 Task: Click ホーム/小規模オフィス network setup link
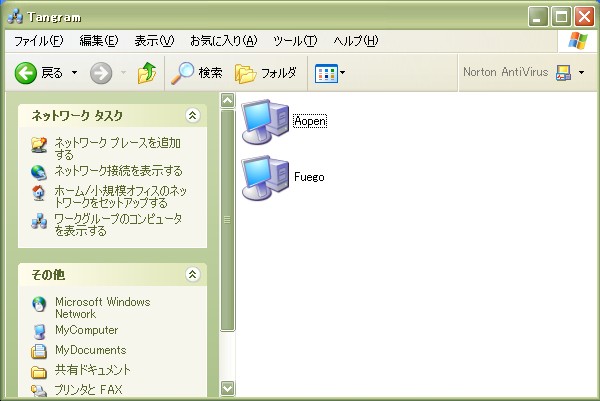point(121,196)
